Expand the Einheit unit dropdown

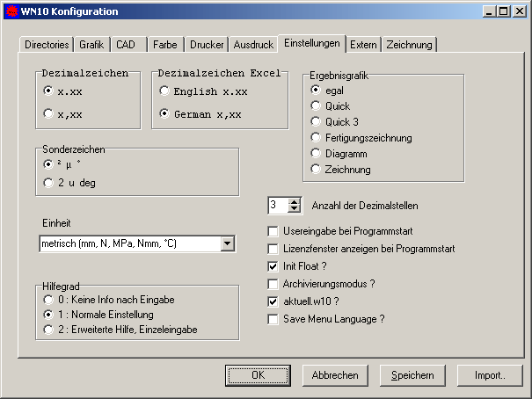click(228, 243)
